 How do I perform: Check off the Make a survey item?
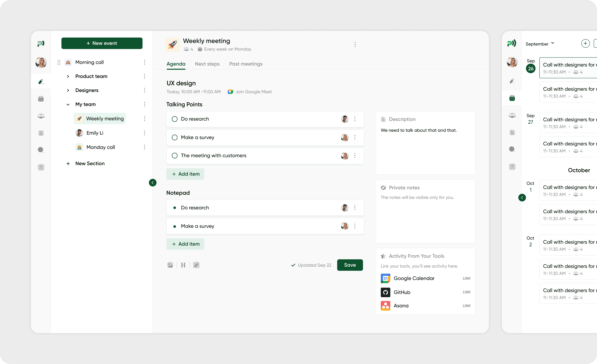[174, 137]
